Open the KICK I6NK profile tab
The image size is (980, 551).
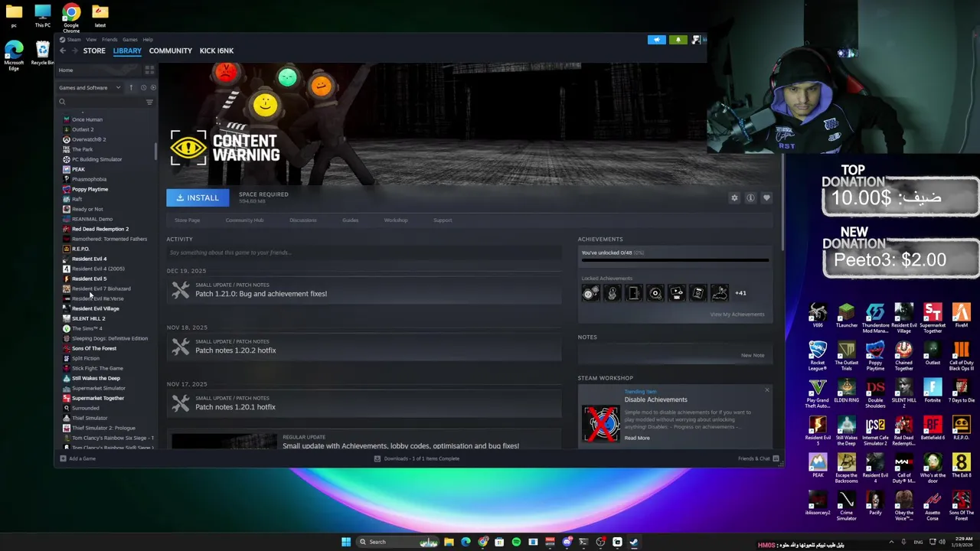217,51
